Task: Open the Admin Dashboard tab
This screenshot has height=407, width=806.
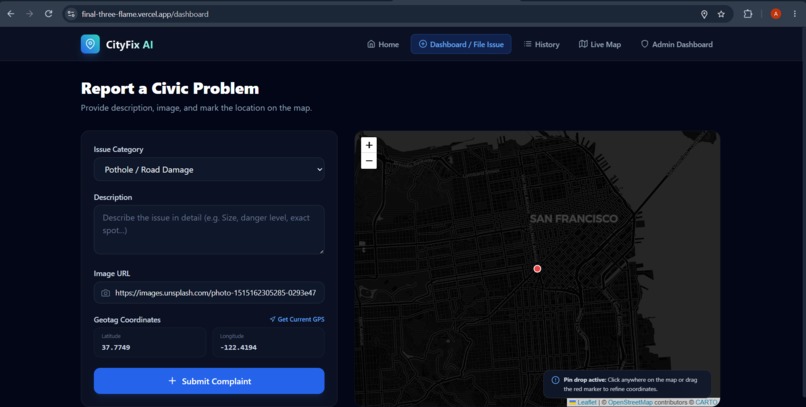Action: 676,44
